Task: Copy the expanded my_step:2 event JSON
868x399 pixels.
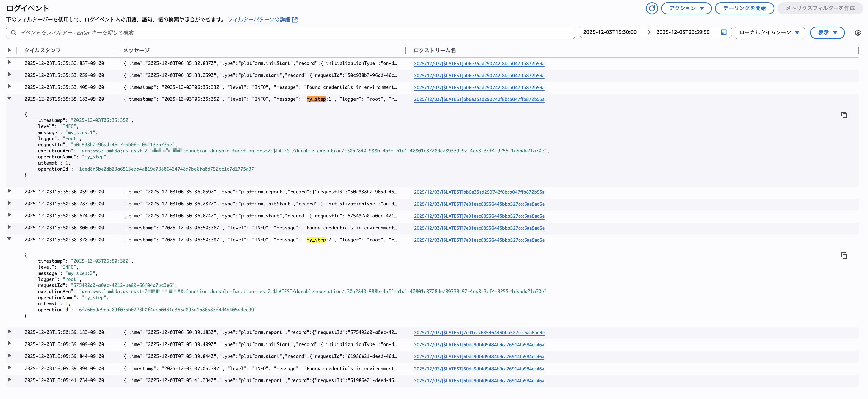Action: [x=844, y=256]
